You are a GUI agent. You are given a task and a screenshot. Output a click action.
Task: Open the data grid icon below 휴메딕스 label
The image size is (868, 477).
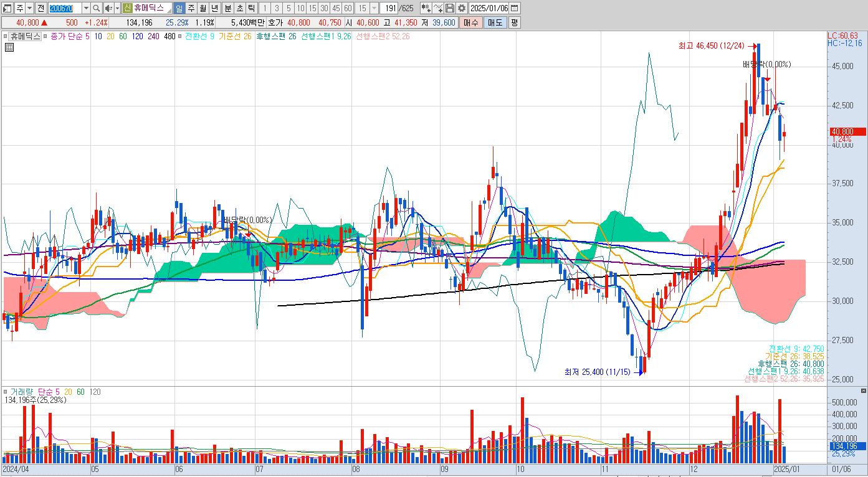click(9, 46)
